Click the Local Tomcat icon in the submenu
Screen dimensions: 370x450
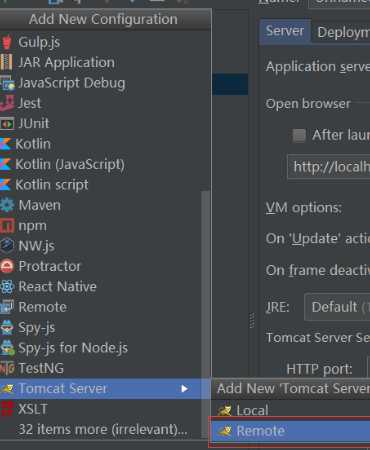tap(225, 410)
